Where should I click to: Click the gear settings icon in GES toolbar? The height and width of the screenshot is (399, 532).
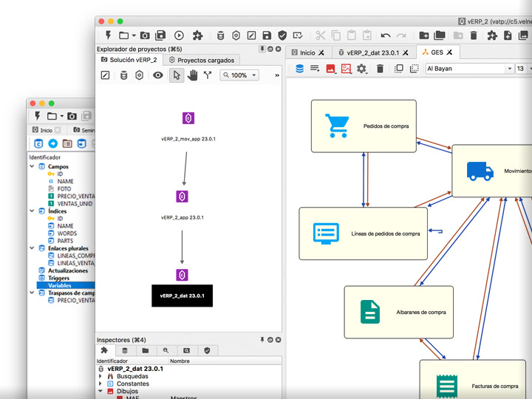361,69
